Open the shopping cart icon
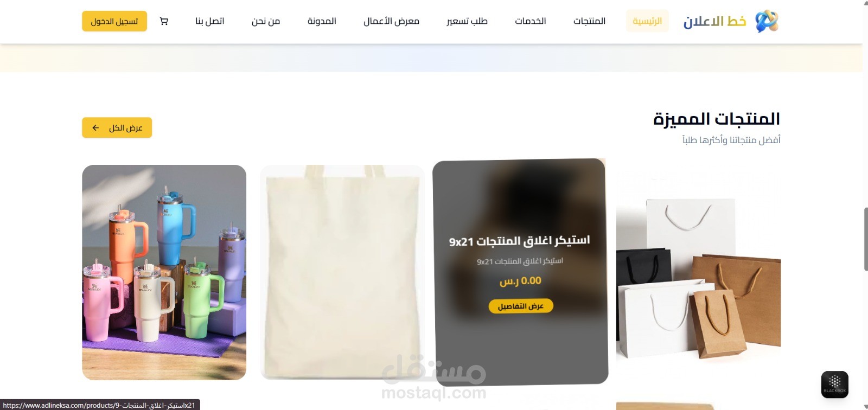The height and width of the screenshot is (410, 868). pos(164,21)
